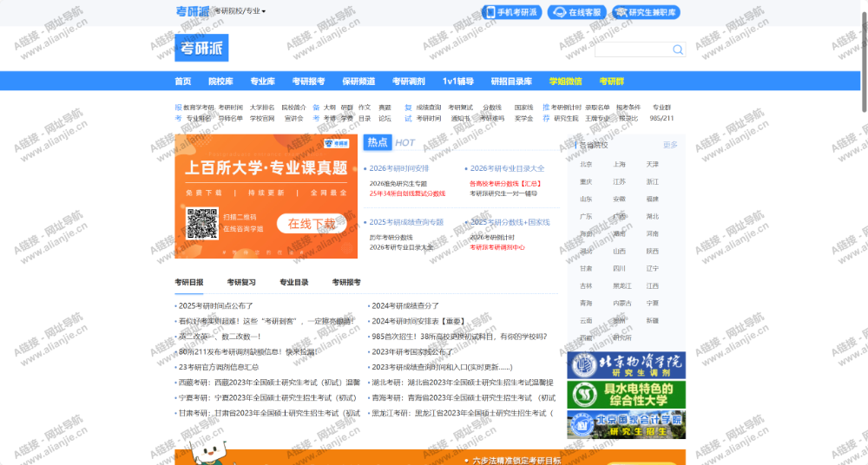Open 在线客服 online support button
This screenshot has width=868, height=465.
point(577,12)
